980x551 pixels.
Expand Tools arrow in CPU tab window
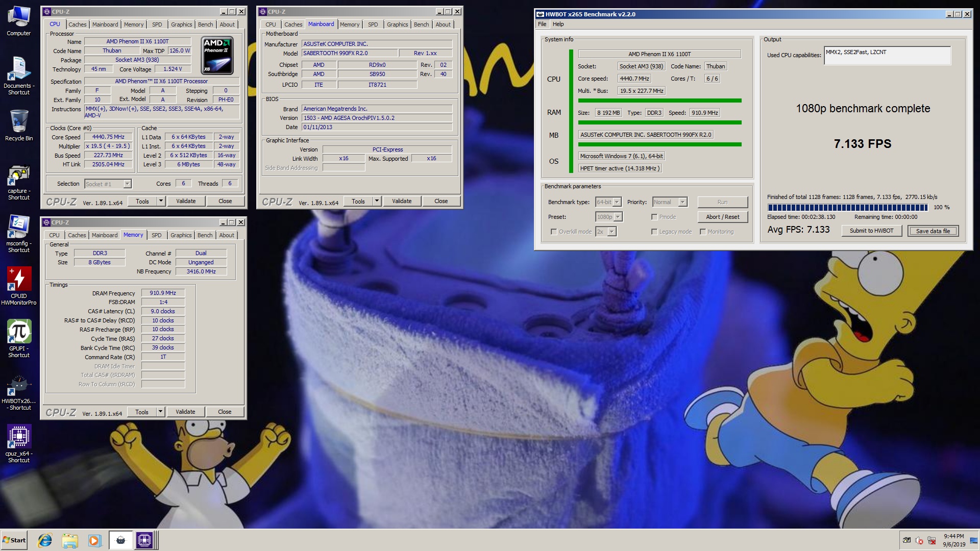(161, 201)
